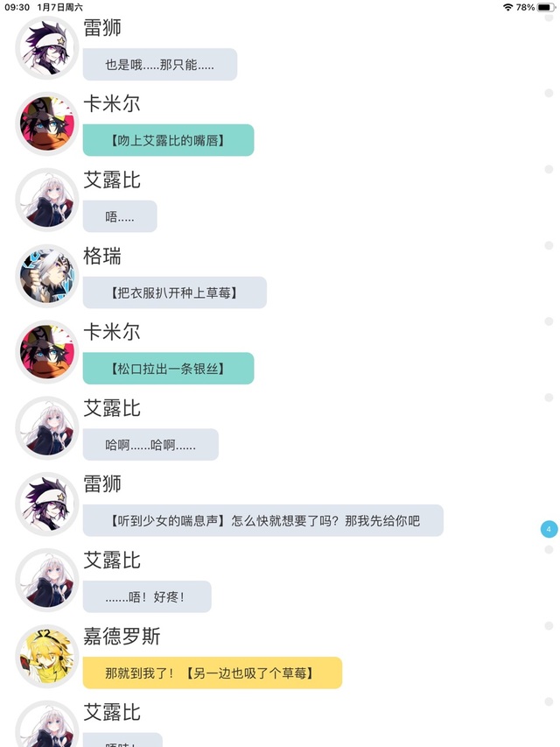Tap the gray dot marker beside 格瑞's message
Viewport: 560px width, 747px height.
tap(549, 245)
